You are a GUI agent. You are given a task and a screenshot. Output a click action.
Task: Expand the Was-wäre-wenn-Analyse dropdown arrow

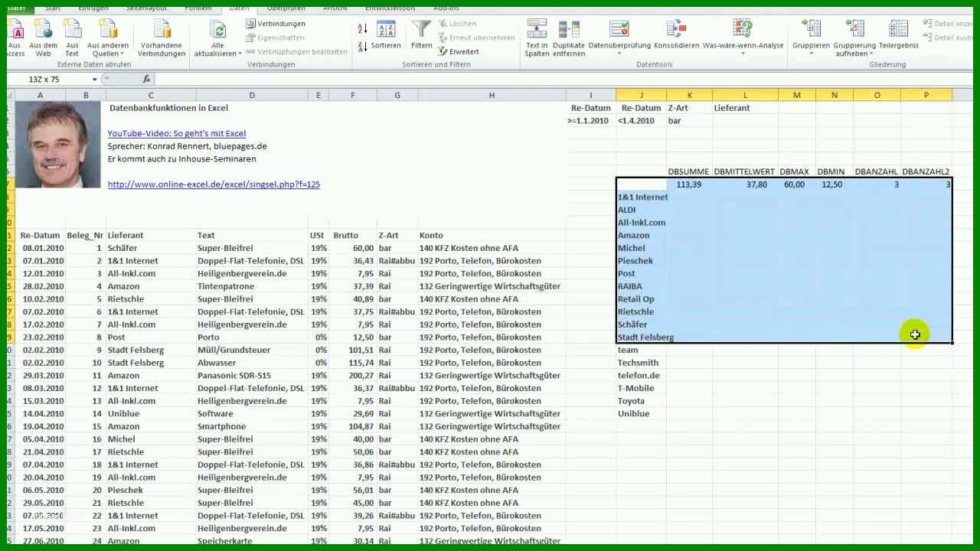pyautogui.click(x=743, y=54)
